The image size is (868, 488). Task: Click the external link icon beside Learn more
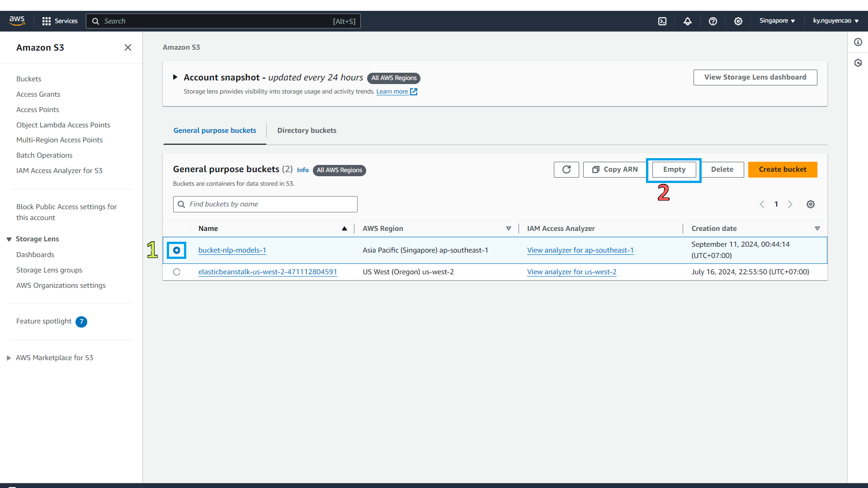(414, 92)
